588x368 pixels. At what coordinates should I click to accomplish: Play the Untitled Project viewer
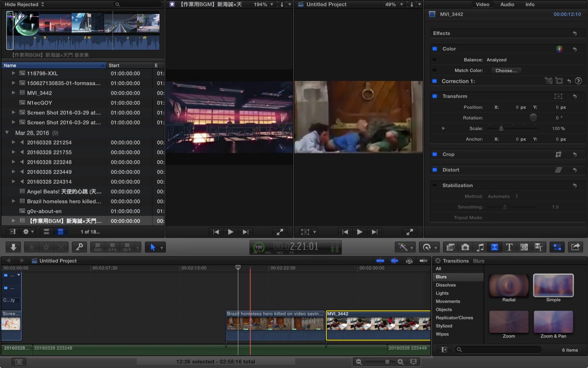point(360,232)
